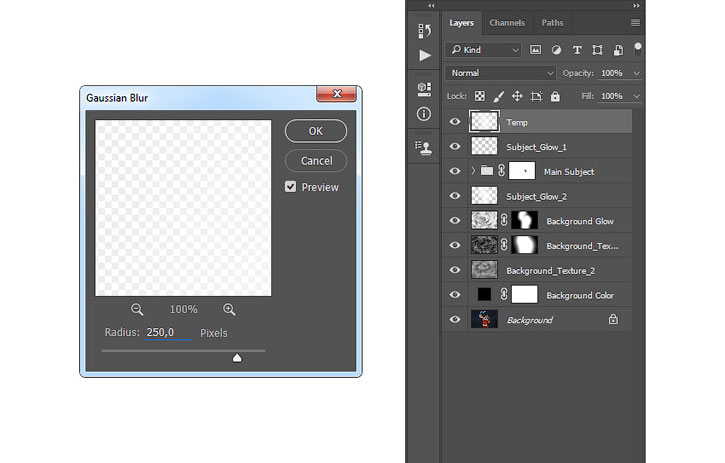Click OK in Gaussian Blur dialog

pyautogui.click(x=316, y=131)
